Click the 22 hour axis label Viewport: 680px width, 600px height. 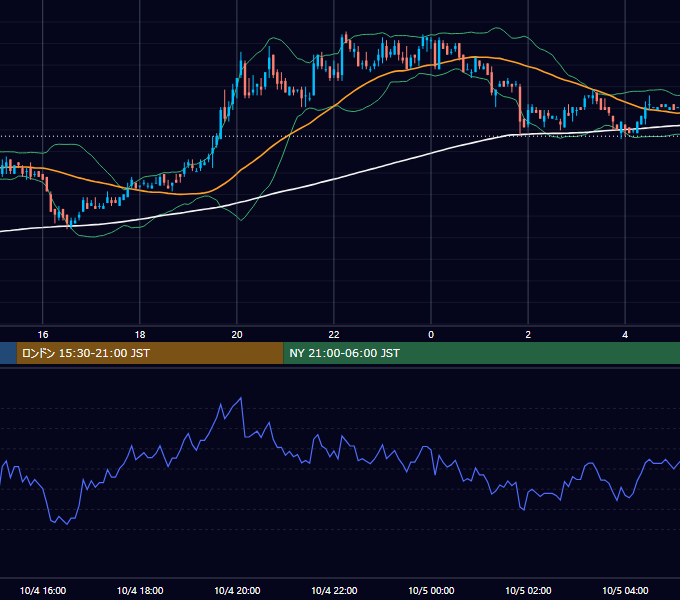pos(334,335)
